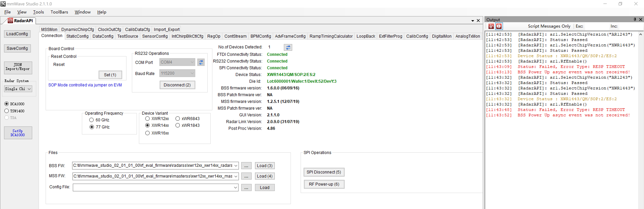
Task: Close the RadarAPI document tab
Action: click(478, 21)
